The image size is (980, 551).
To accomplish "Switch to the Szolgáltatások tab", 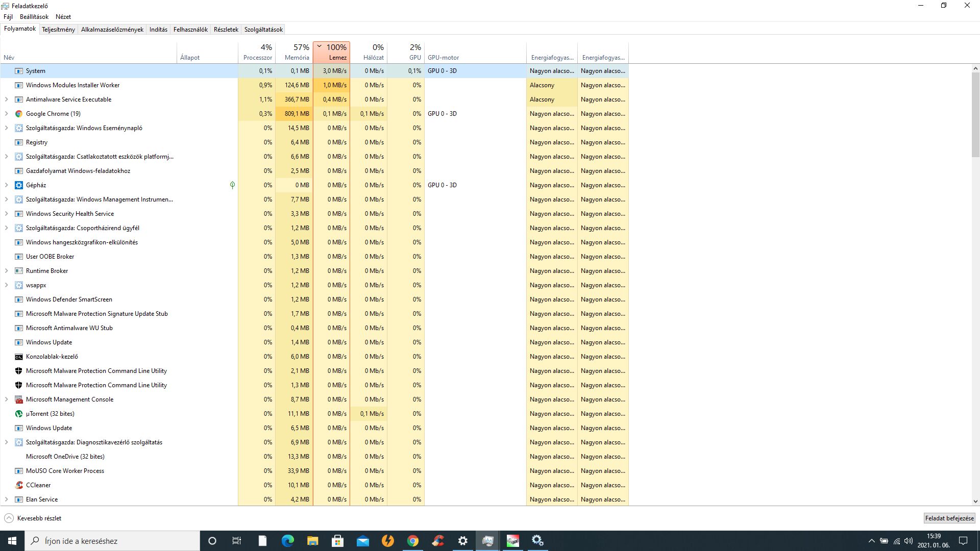I will pyautogui.click(x=263, y=30).
